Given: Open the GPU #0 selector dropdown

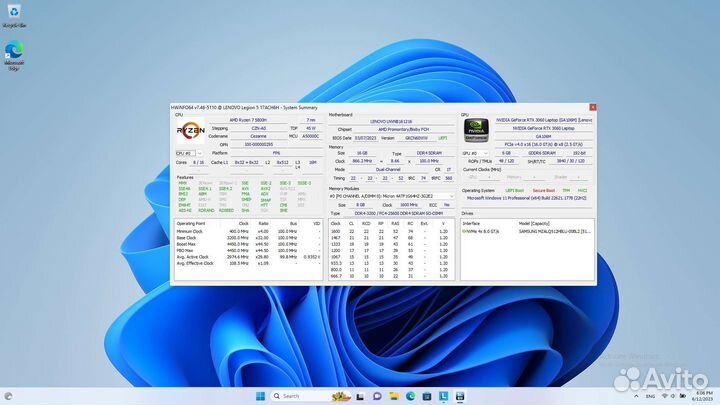Looking at the screenshot, I should 475,153.
